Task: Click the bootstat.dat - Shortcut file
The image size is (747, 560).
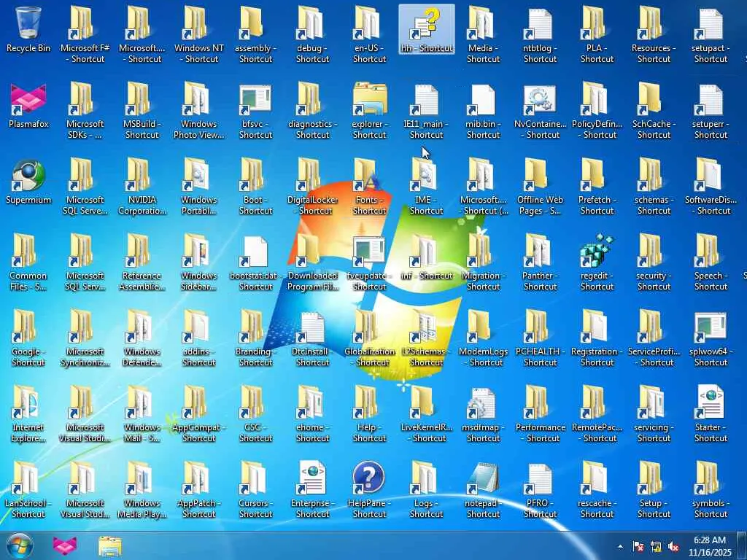Action: tap(255, 262)
